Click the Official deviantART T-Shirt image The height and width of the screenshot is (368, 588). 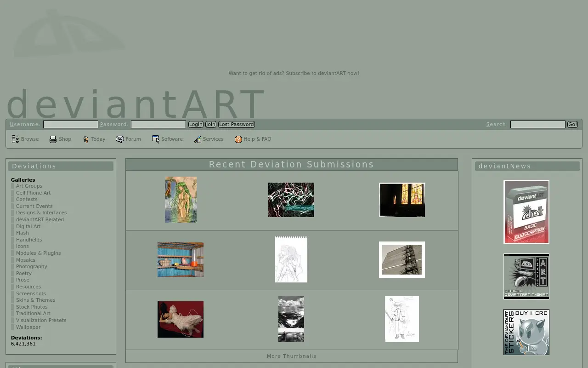(526, 276)
